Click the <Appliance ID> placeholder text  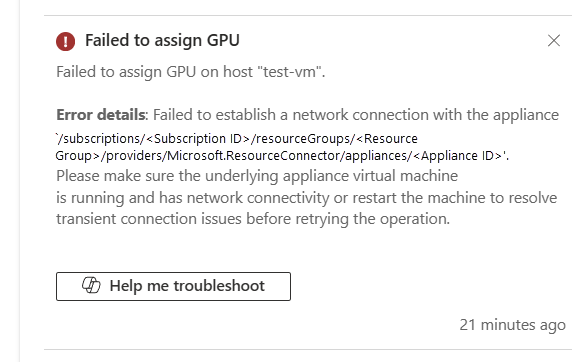[x=458, y=155]
